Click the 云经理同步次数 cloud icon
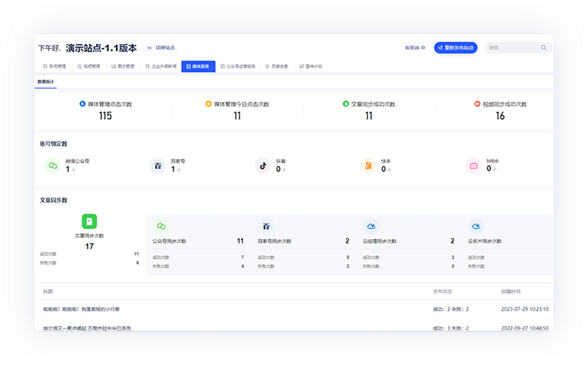The image size is (588, 365). (x=371, y=226)
